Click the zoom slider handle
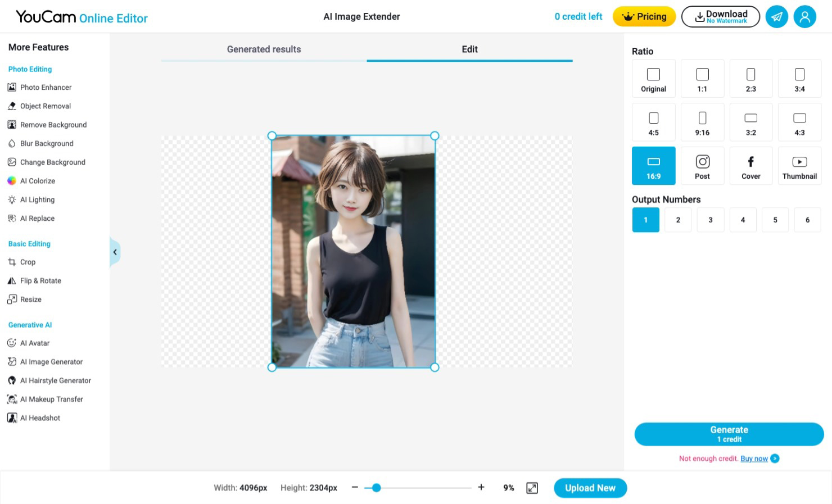Viewport: 832px width, 504px height. coord(377,488)
